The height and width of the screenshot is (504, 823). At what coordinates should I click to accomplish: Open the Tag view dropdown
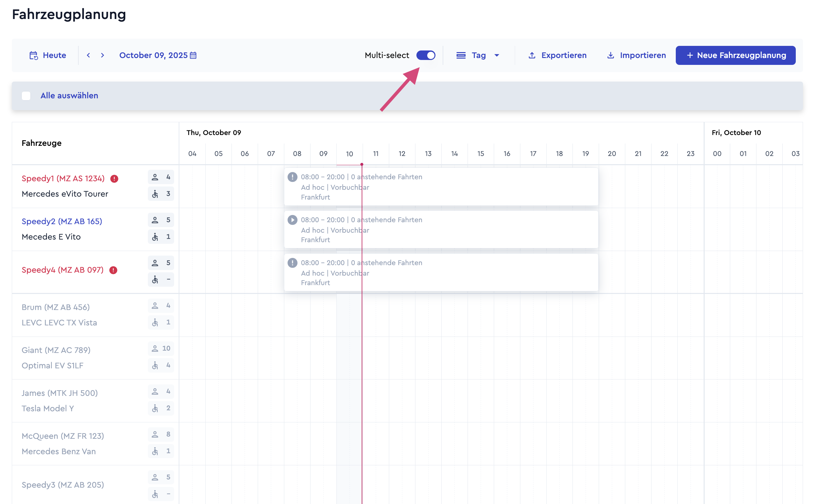point(478,55)
